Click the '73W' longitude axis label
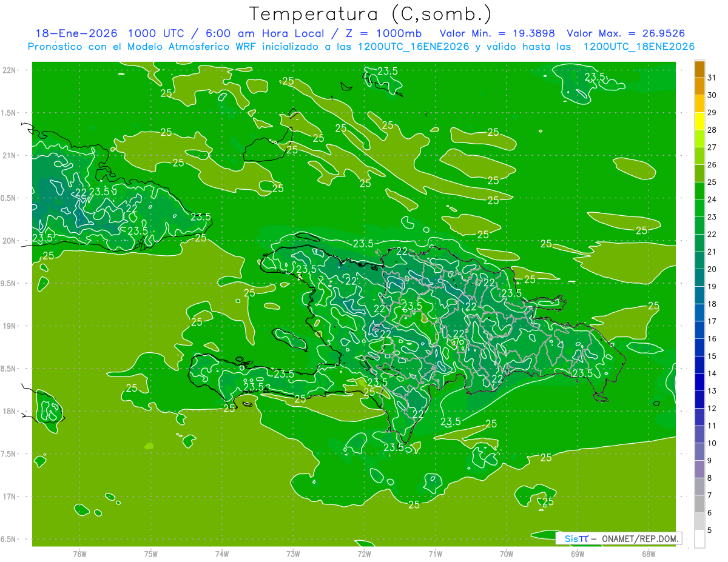 pyautogui.click(x=293, y=554)
